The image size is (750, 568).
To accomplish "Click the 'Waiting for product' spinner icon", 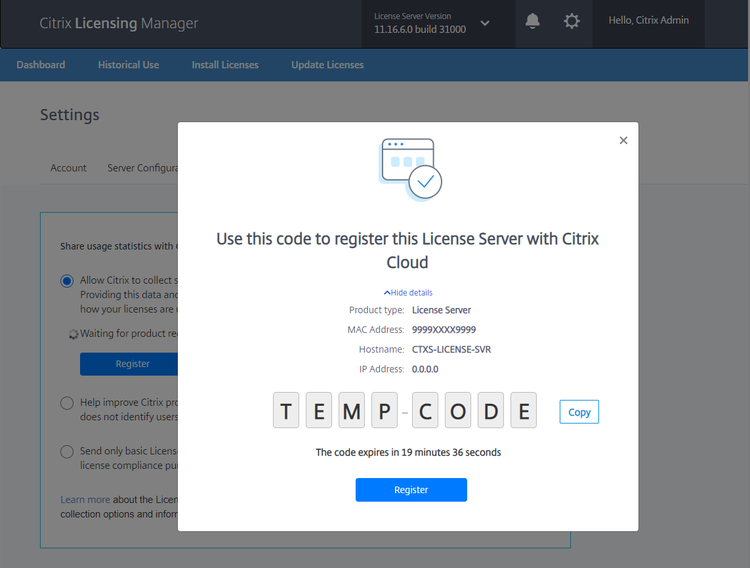I will point(73,334).
